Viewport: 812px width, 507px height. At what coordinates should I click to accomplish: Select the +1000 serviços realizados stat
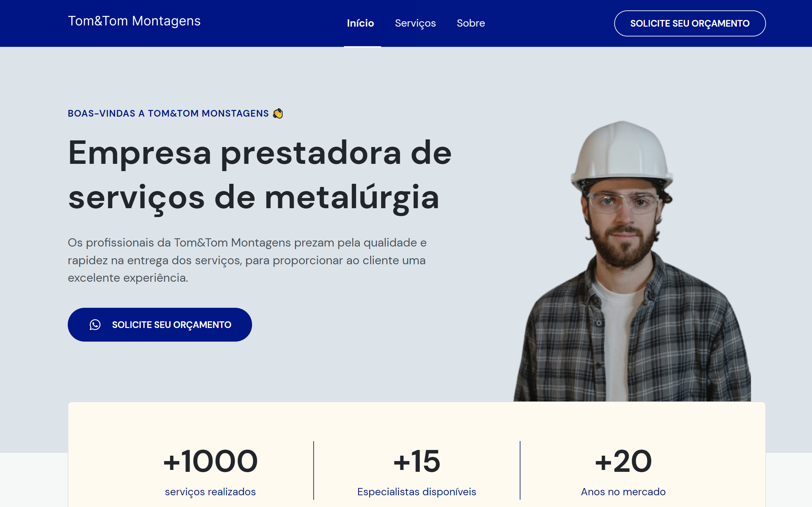coord(210,471)
